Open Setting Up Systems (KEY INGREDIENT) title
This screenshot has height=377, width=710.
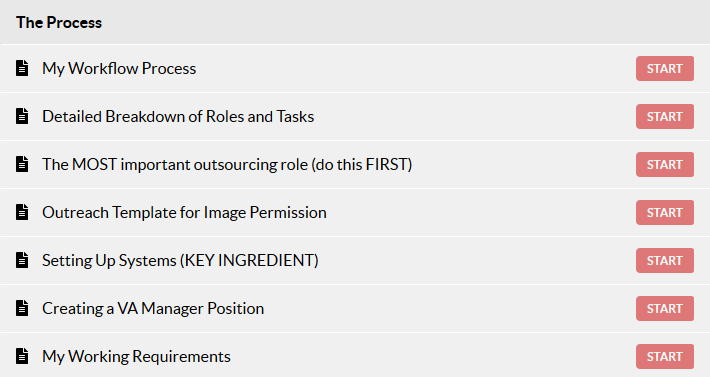(x=180, y=260)
